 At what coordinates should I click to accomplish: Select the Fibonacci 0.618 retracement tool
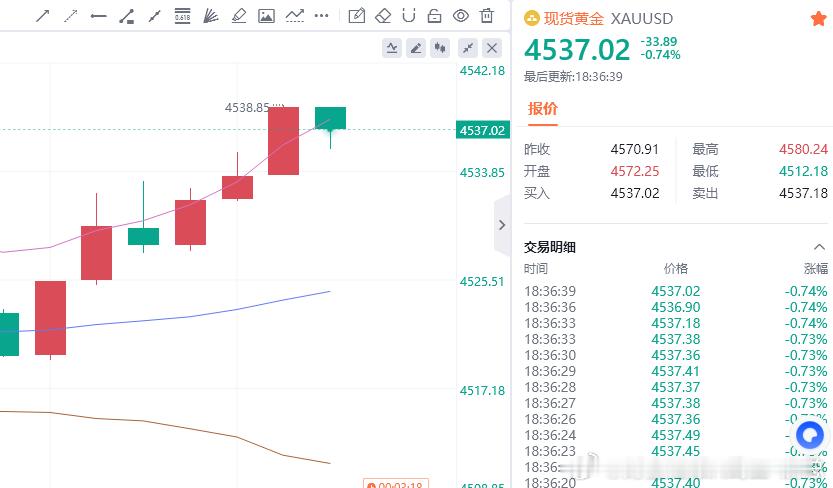pyautogui.click(x=182, y=16)
